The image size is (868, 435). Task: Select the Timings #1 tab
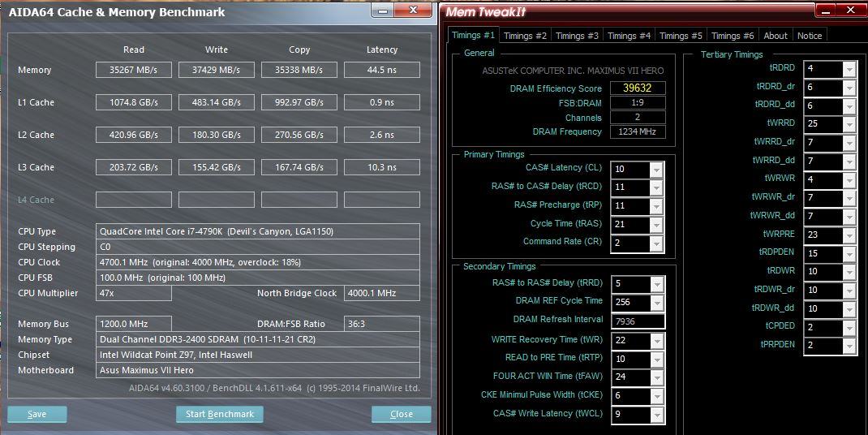coord(473,35)
